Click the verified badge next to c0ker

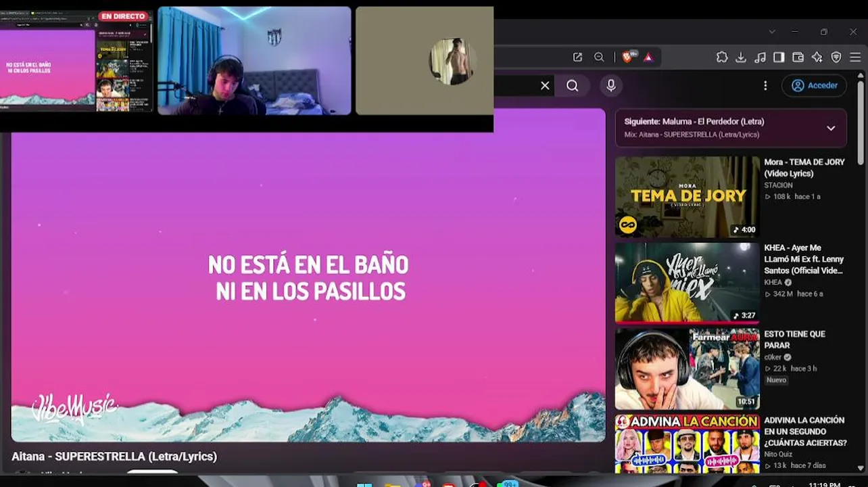(788, 357)
